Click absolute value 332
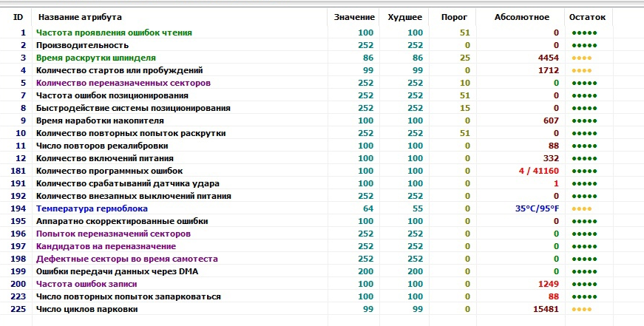The width and height of the screenshot is (644, 326). [551, 158]
